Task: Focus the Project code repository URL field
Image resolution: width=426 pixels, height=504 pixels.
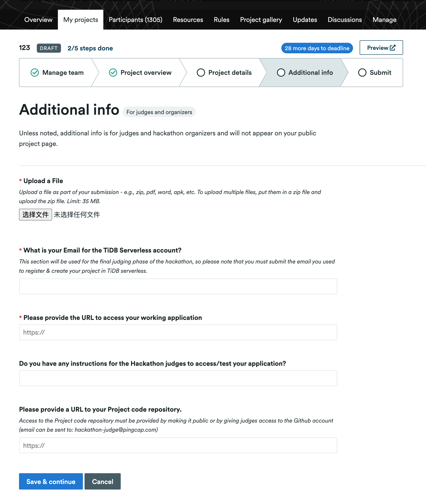Action: 178,445
